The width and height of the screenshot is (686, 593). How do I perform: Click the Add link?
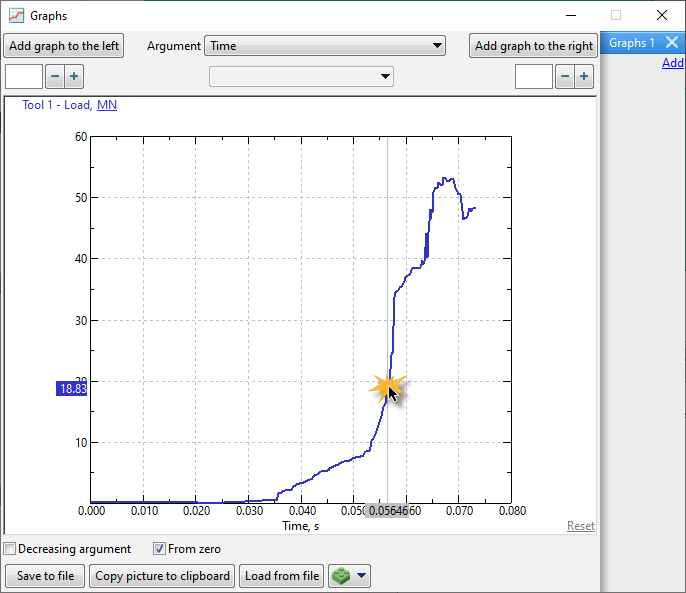[x=673, y=63]
